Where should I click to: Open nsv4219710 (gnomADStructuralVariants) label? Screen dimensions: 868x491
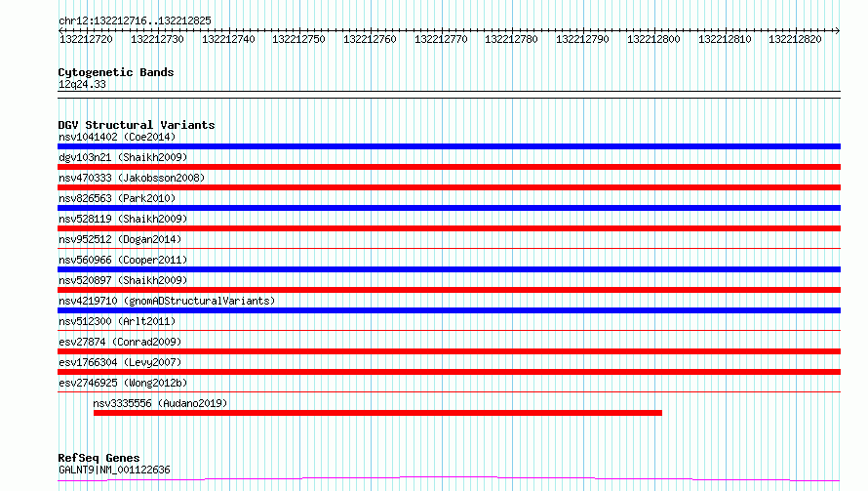click(167, 301)
